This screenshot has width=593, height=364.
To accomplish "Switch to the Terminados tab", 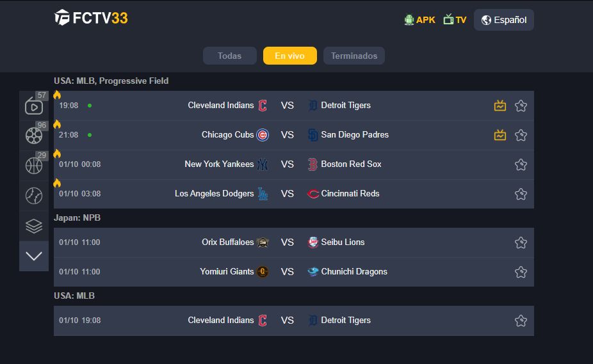I will point(354,56).
